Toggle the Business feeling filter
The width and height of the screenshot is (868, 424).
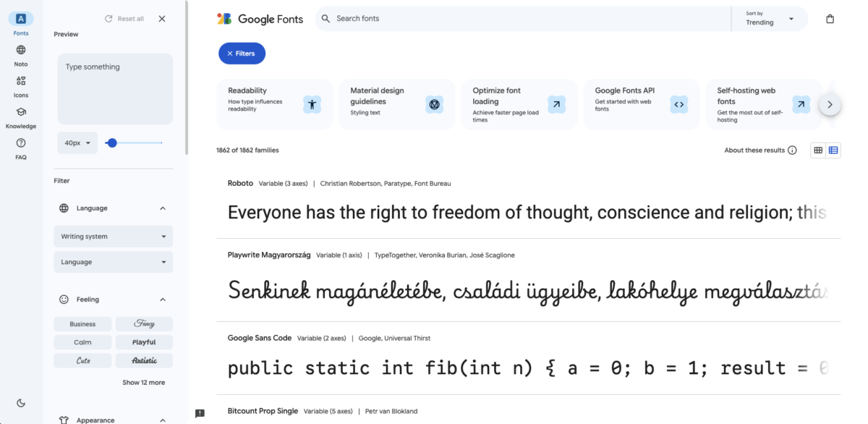click(82, 323)
